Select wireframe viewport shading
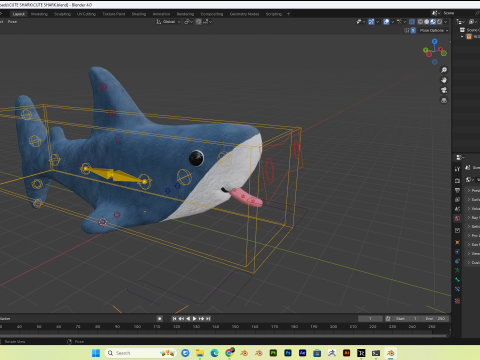Screen dimensions: 480x360 (x=420, y=22)
